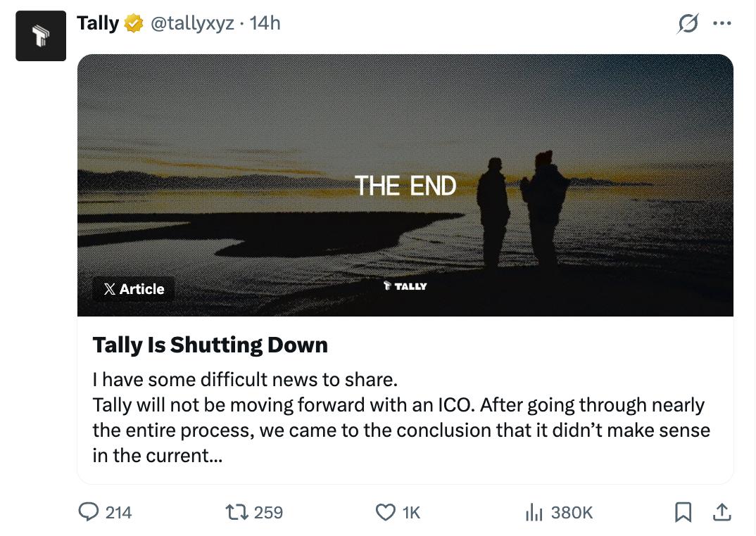The height and width of the screenshot is (536, 756).
Task: Open Grok explain icon on post
Action: [687, 24]
